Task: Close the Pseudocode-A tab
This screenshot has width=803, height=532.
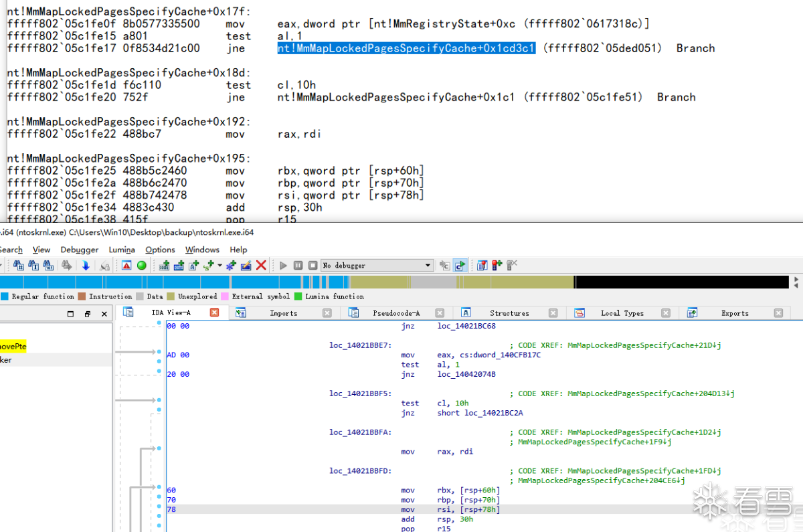Action: point(440,313)
